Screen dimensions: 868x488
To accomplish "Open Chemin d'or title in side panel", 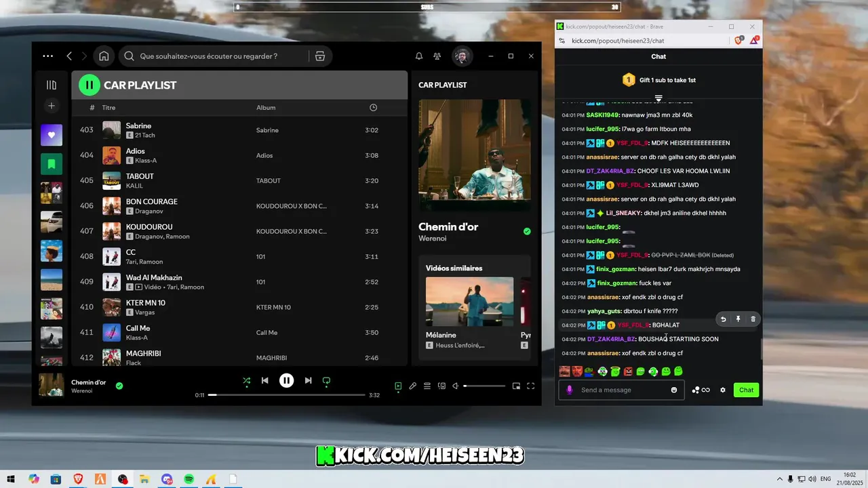I will click(x=448, y=227).
